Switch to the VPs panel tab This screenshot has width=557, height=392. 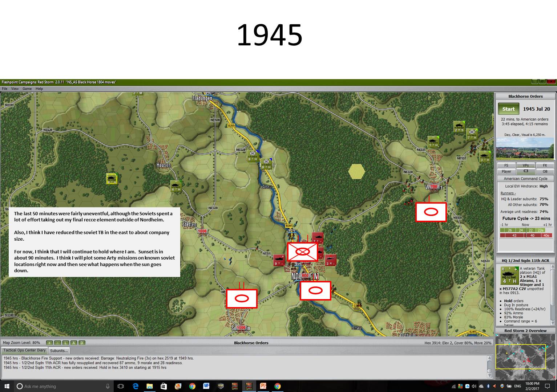pyautogui.click(x=525, y=166)
